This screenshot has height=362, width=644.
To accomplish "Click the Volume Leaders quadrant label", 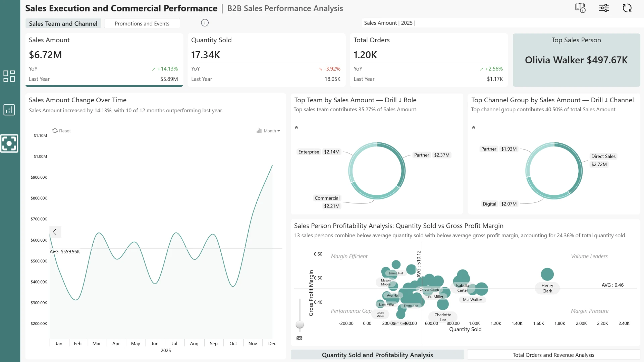I will (x=589, y=256).
